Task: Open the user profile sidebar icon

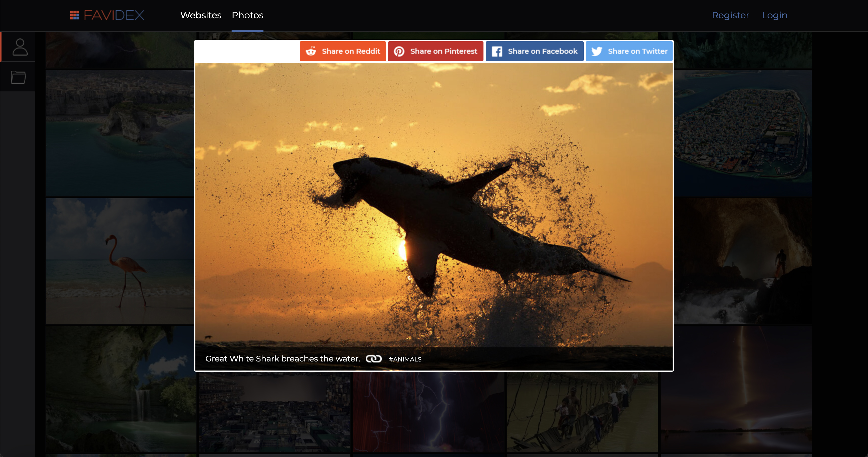Action: (20, 47)
